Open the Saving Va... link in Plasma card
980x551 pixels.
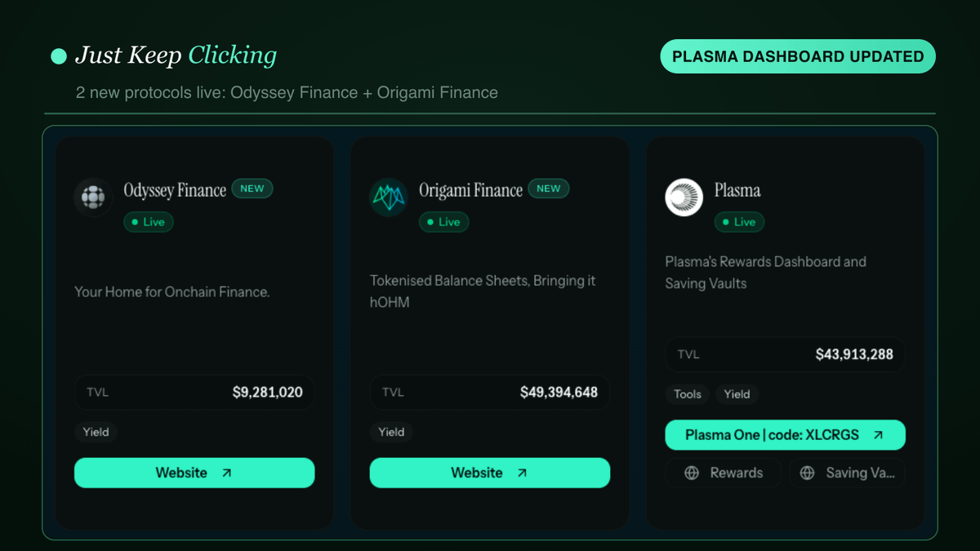click(848, 473)
